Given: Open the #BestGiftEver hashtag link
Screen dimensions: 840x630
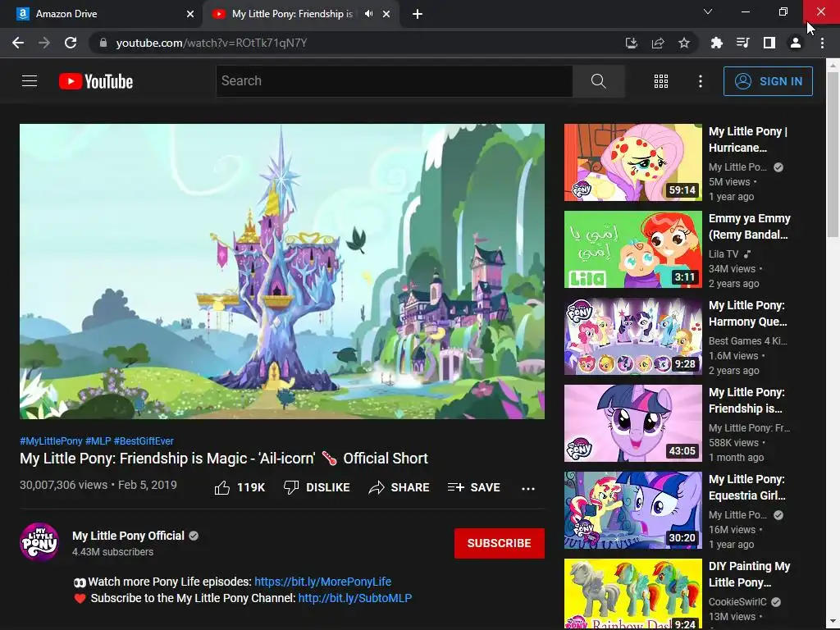Looking at the screenshot, I should click(x=144, y=441).
